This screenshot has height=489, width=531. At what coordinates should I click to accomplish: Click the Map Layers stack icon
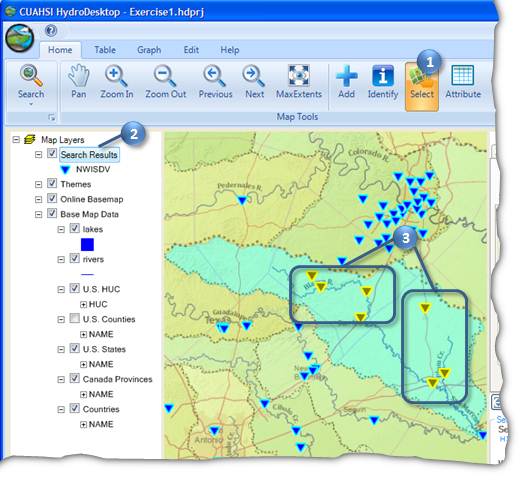(30, 139)
